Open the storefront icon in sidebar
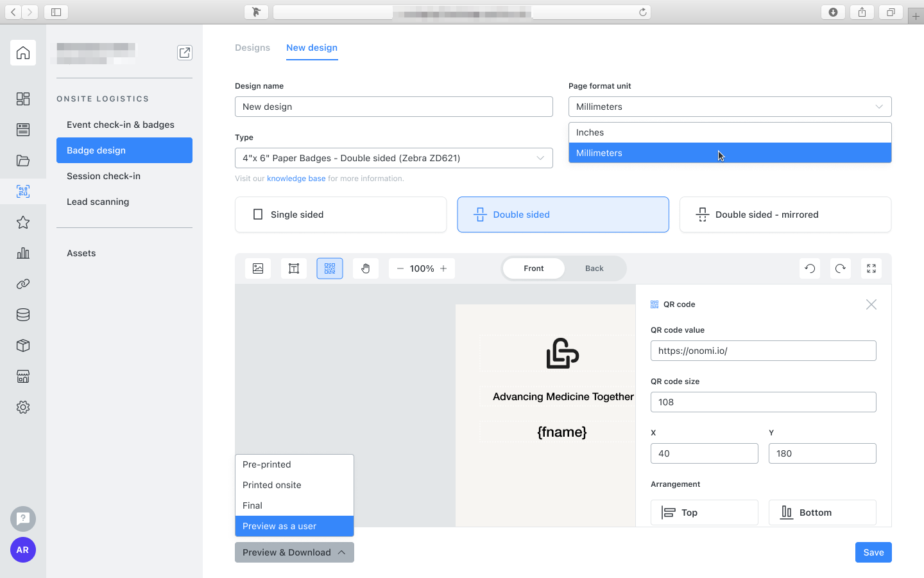This screenshot has width=924, height=578. pyautogui.click(x=23, y=376)
